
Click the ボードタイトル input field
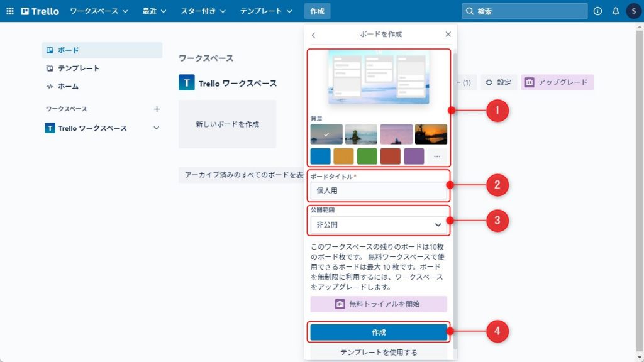[x=378, y=190]
